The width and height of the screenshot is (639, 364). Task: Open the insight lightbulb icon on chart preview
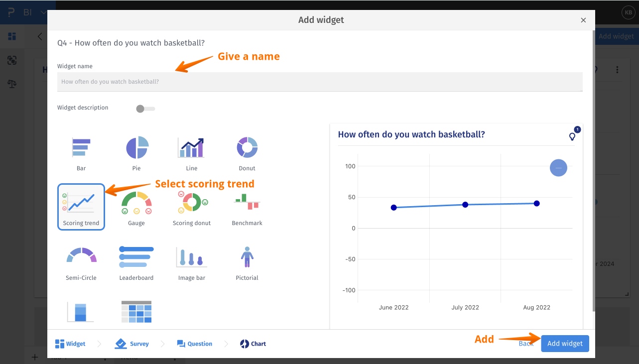pos(572,136)
